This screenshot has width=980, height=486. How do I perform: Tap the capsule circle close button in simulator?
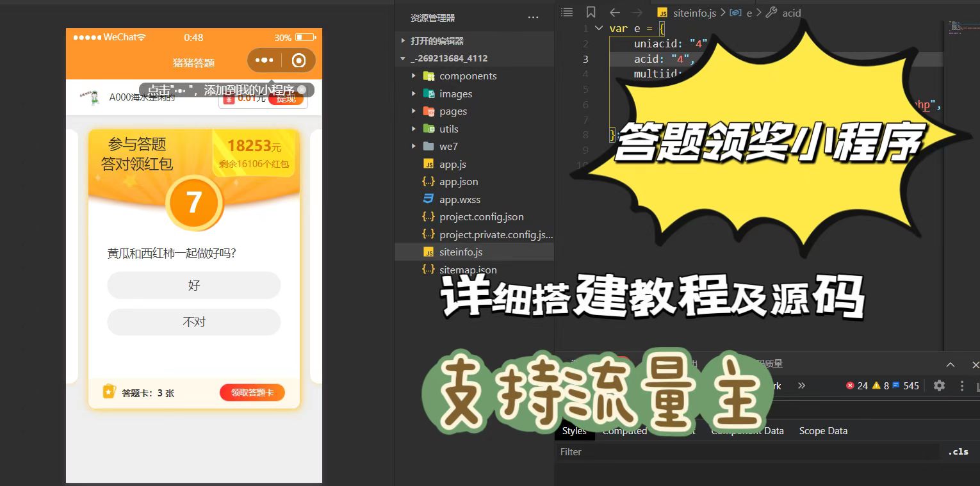click(x=298, y=60)
